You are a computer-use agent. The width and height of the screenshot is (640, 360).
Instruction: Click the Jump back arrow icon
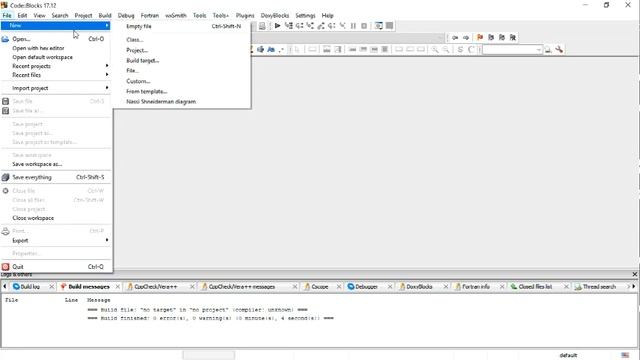coord(455,38)
